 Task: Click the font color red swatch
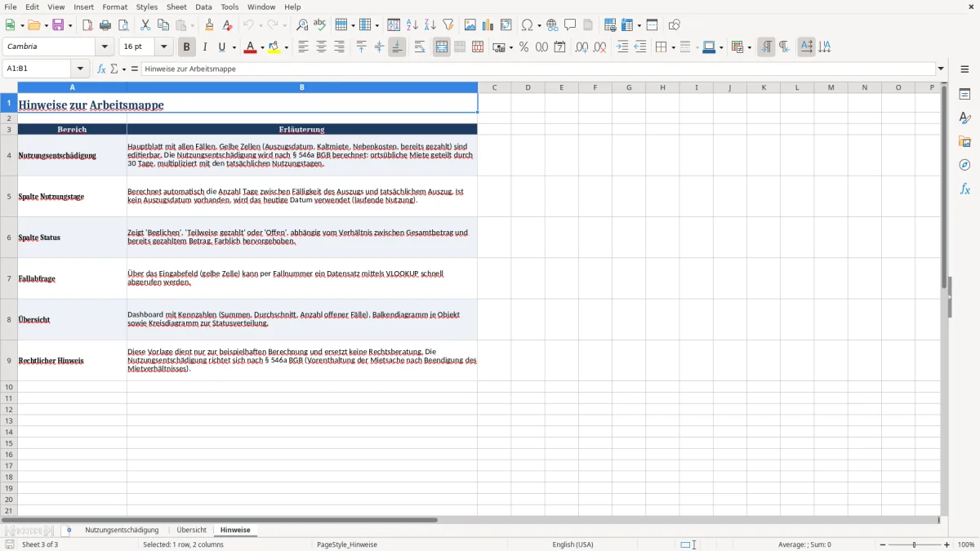pyautogui.click(x=250, y=47)
